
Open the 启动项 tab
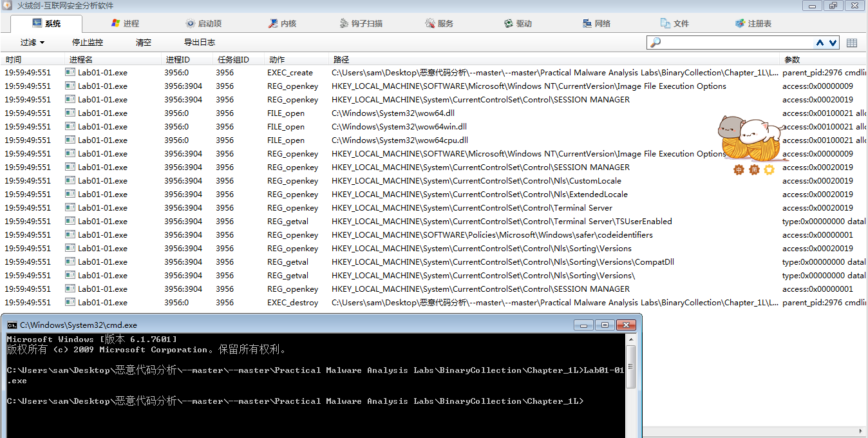tap(203, 23)
